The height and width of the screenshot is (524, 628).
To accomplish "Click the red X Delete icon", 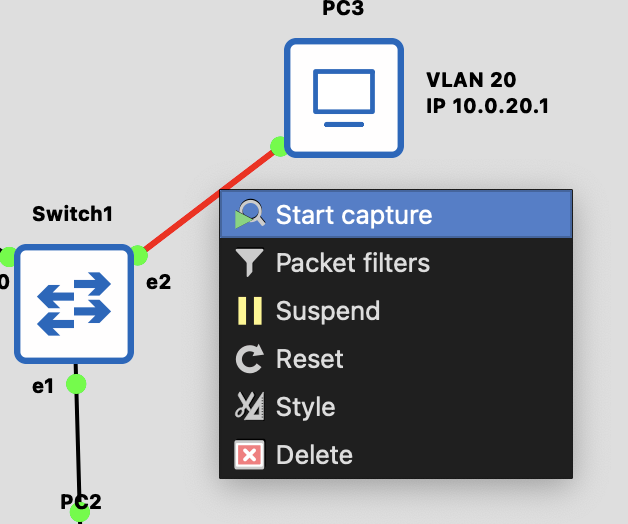I will [x=249, y=455].
